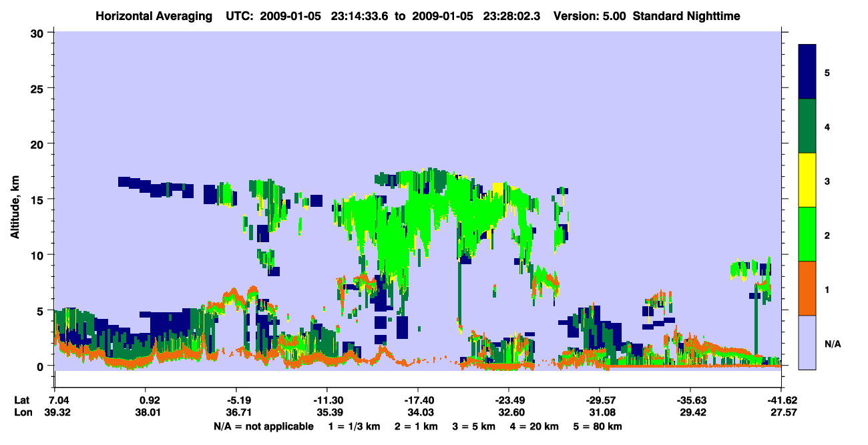The width and height of the screenshot is (868, 445).
Task: Click the dark blue colorbar segment labeled 5
Action: [807, 71]
